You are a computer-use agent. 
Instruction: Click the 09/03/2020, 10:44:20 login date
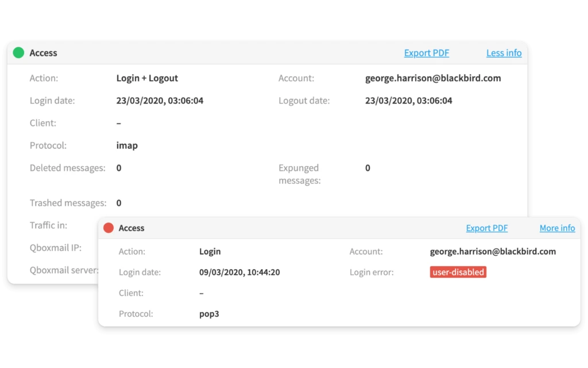click(239, 272)
